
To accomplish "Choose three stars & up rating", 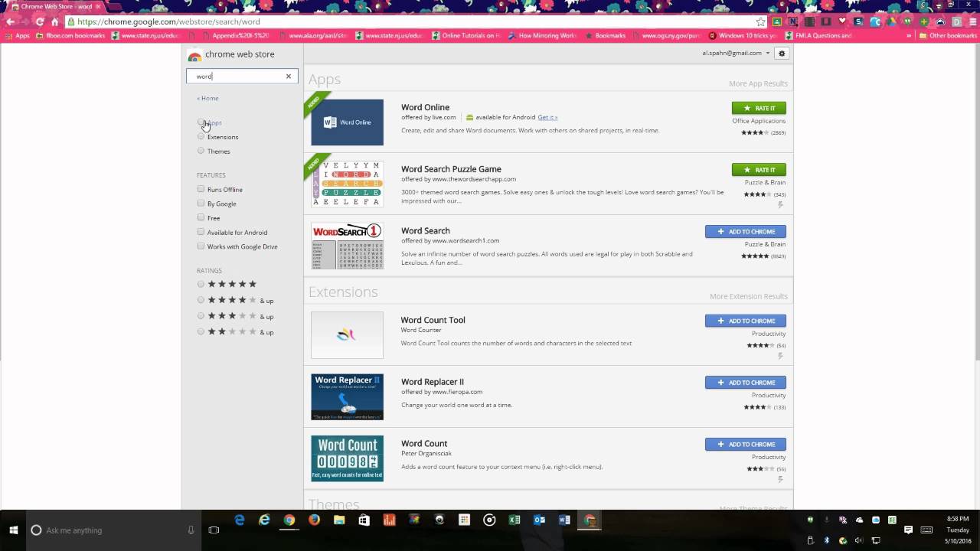I will point(201,316).
